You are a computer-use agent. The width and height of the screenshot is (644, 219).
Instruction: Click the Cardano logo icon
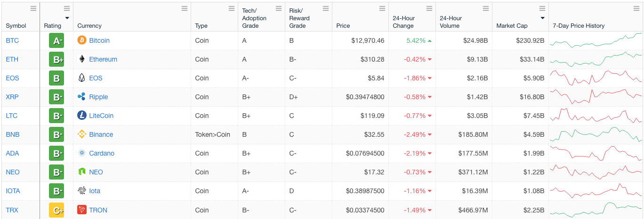point(82,153)
